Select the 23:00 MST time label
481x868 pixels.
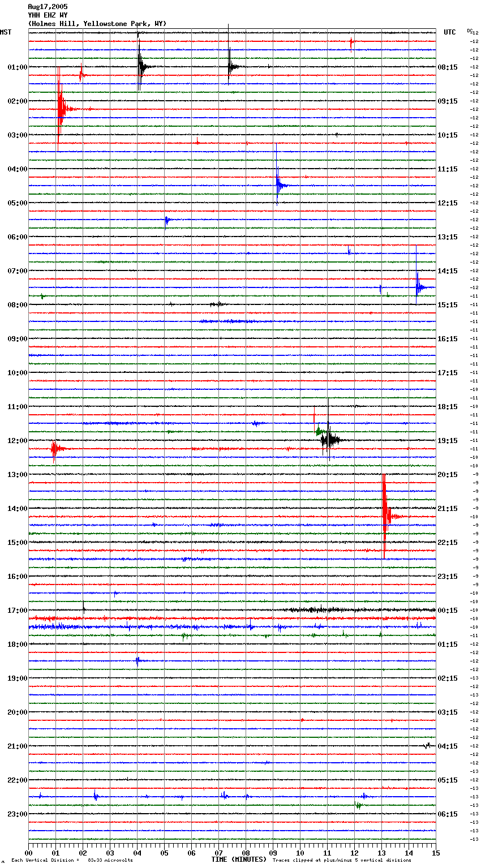[x=18, y=814]
